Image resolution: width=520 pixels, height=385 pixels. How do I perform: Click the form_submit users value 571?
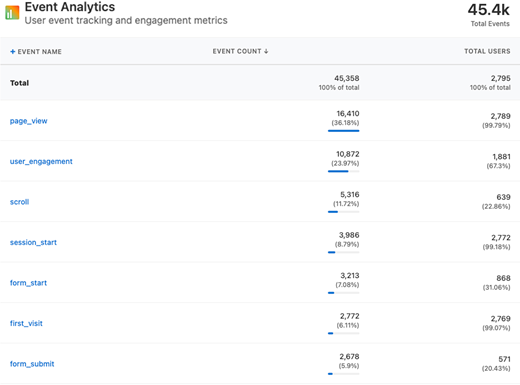click(x=504, y=359)
